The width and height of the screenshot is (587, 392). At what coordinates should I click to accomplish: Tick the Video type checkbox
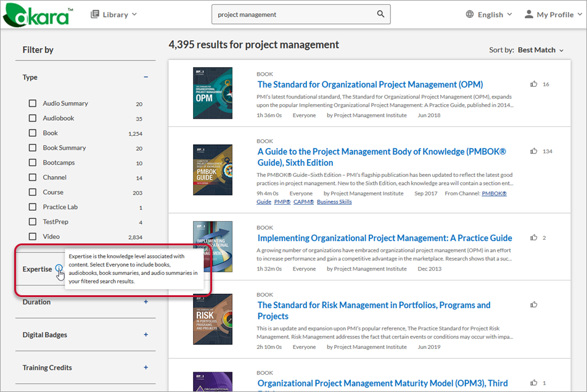pos(33,237)
